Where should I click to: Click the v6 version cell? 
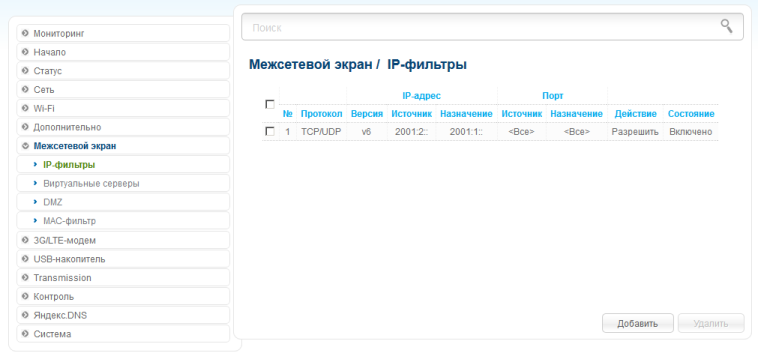(366, 131)
